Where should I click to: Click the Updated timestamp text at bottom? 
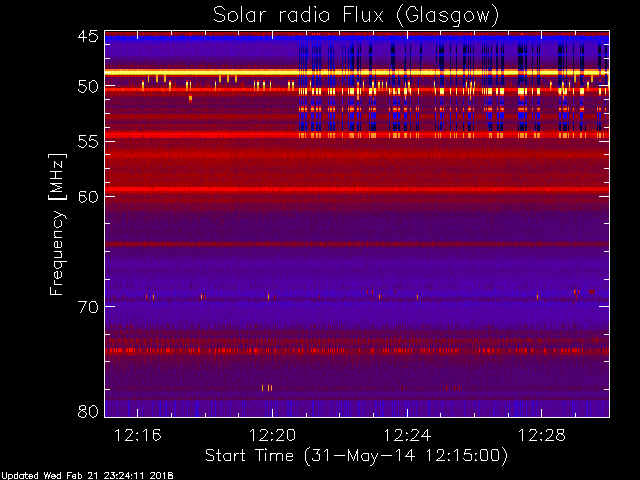pyautogui.click(x=88, y=476)
